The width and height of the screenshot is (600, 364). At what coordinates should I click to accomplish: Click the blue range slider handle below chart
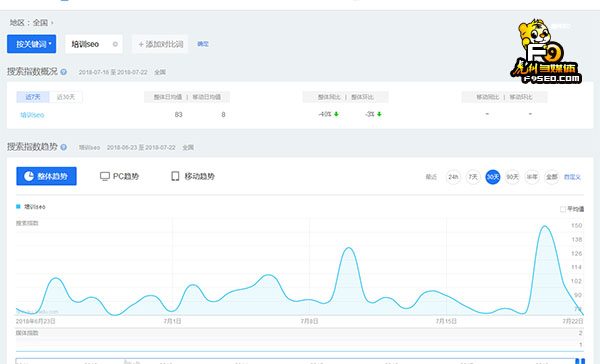(580, 361)
